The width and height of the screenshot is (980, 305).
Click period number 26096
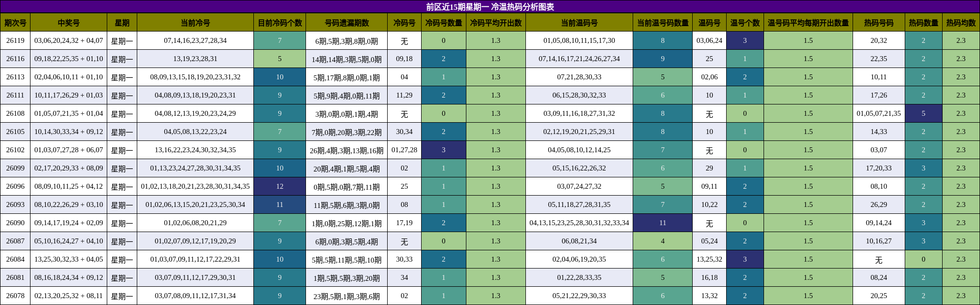[x=15, y=186]
